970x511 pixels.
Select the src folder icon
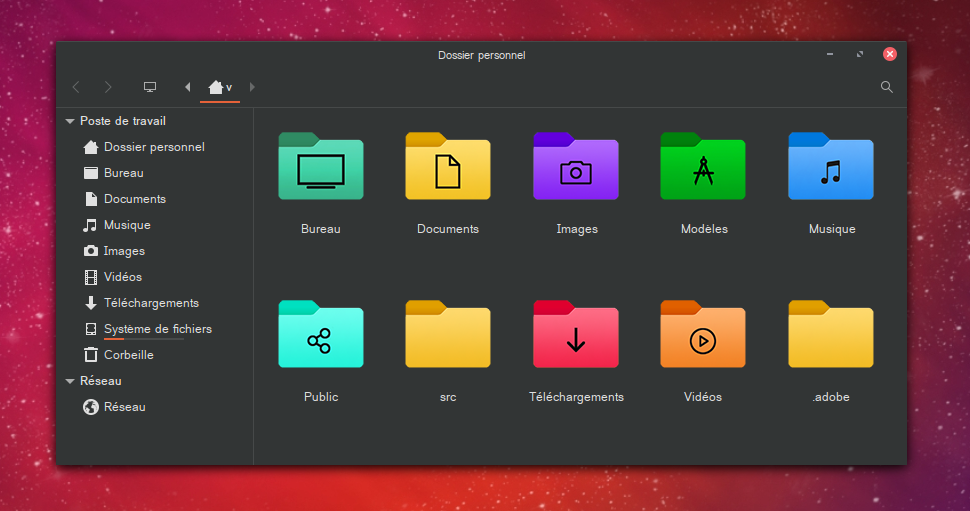(x=448, y=334)
